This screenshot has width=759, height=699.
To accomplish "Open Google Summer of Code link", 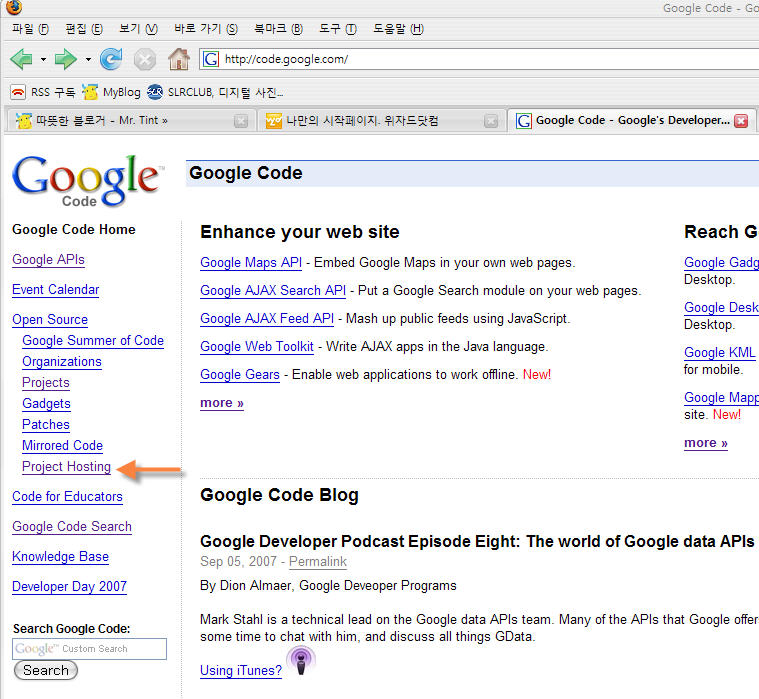I will pyautogui.click(x=93, y=341).
